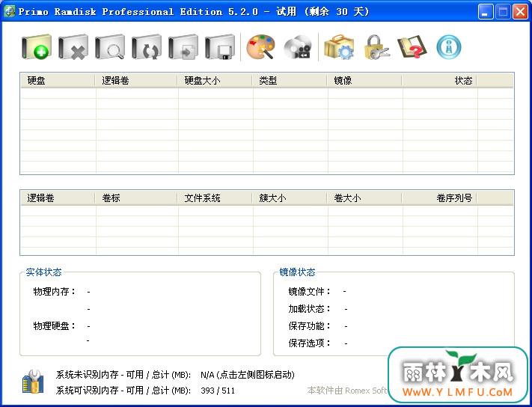
Task: Minimize the Primo Ramdisk window
Action: 485,12
